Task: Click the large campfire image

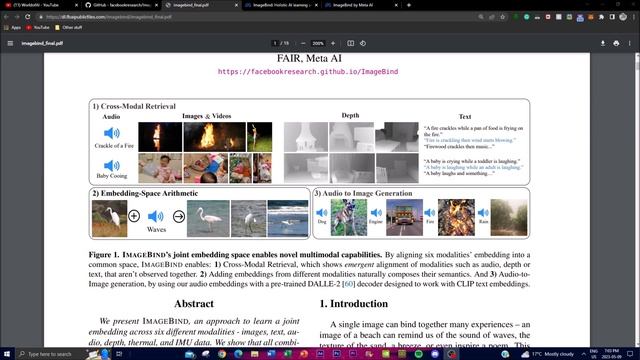Action: coord(214,137)
